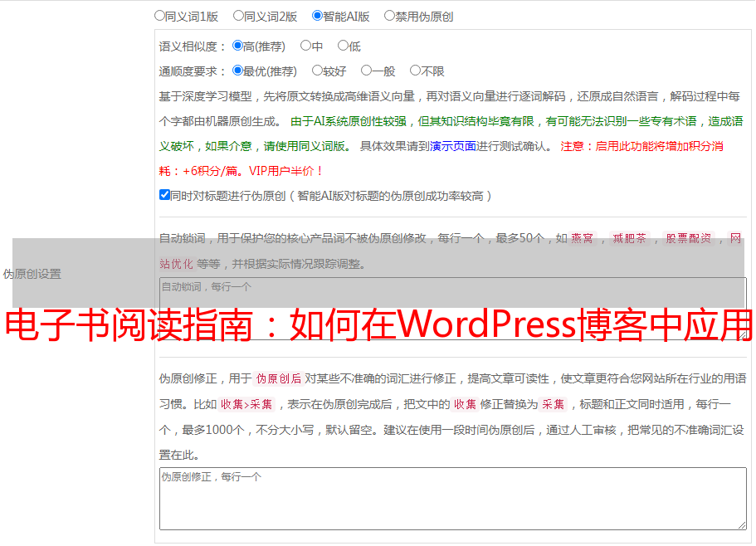Screen dimensions: 756x546
Task: Set 通顺度要求 to 较好
Action: tap(317, 71)
